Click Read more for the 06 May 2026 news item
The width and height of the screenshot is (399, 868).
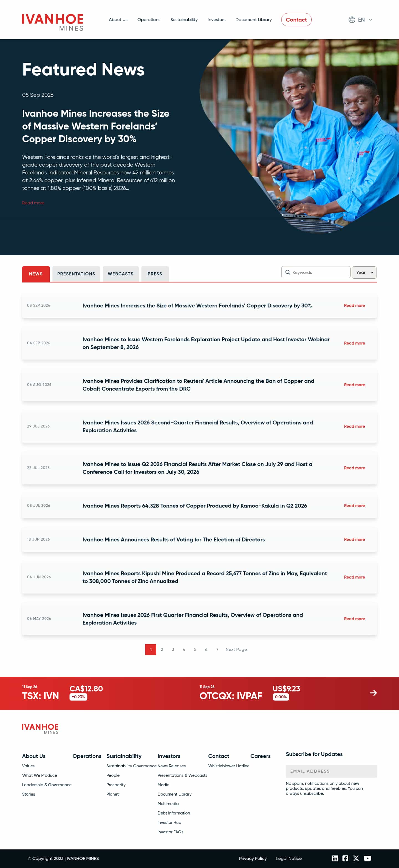354,619
